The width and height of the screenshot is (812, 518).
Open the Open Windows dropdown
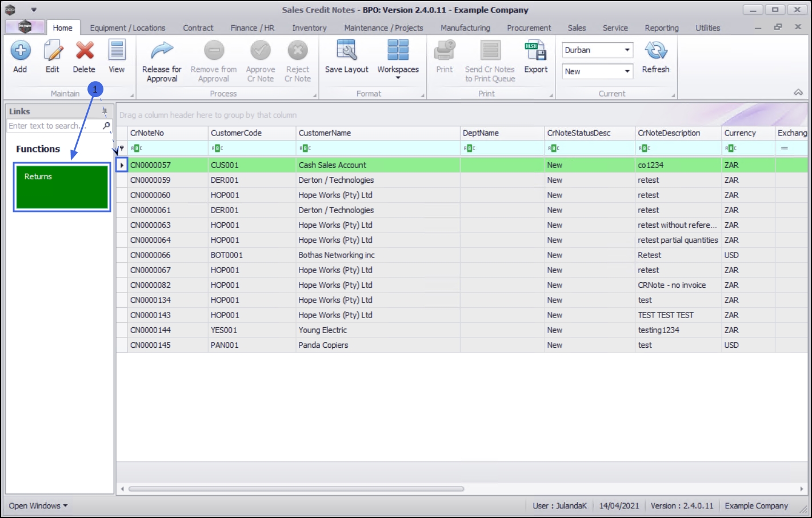coord(38,506)
